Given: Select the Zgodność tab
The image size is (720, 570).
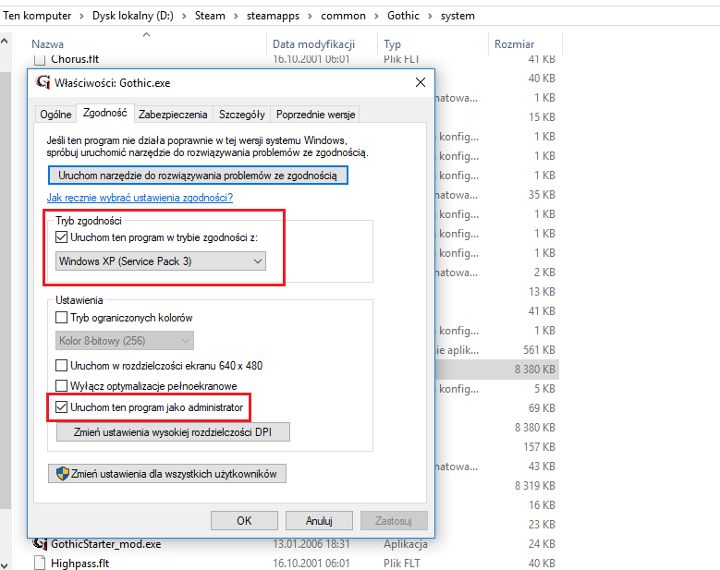Looking at the screenshot, I should coord(105,113).
